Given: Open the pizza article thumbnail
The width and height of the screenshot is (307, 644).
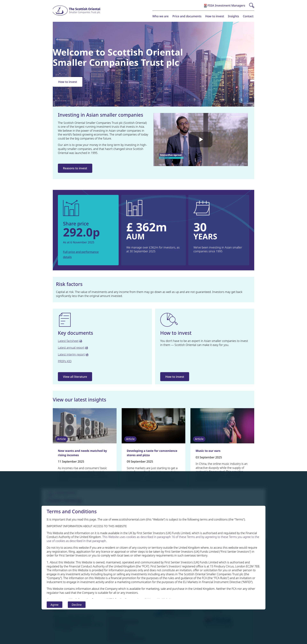Looking at the screenshot, I should (x=153, y=426).
